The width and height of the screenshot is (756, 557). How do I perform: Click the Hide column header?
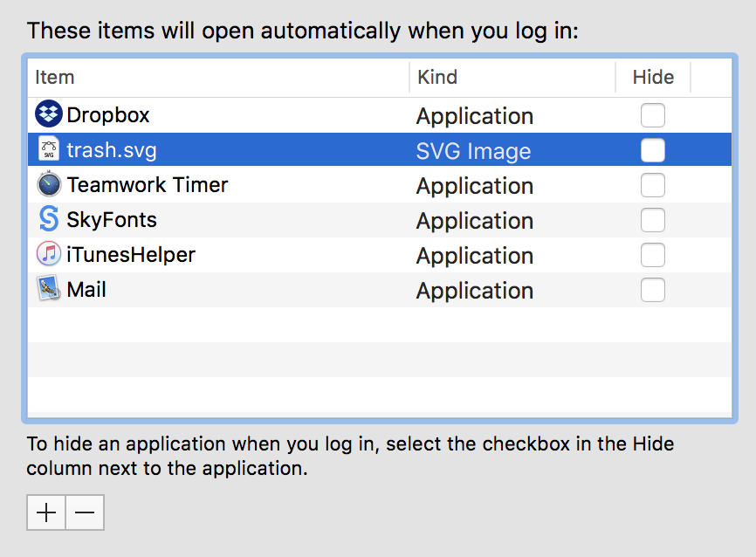click(x=653, y=77)
